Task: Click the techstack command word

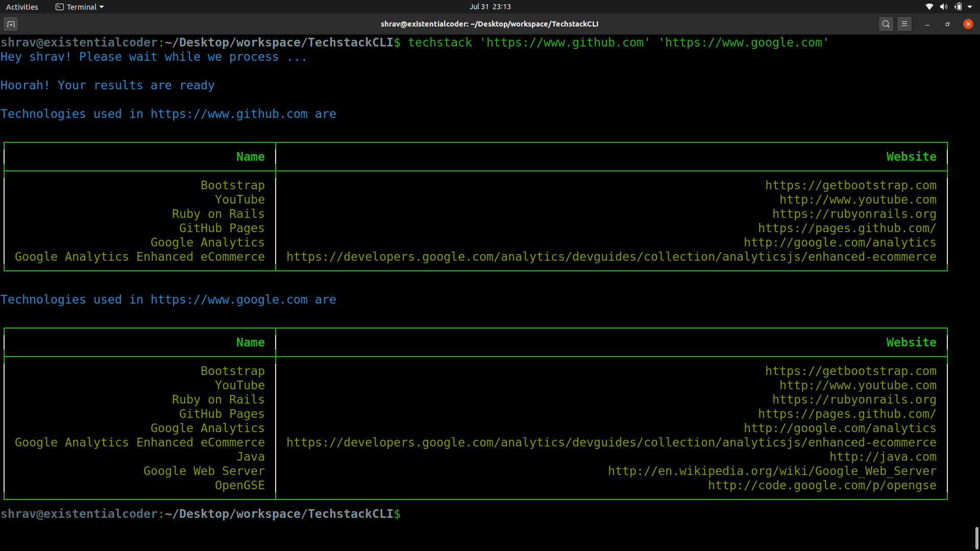Action: click(440, 43)
